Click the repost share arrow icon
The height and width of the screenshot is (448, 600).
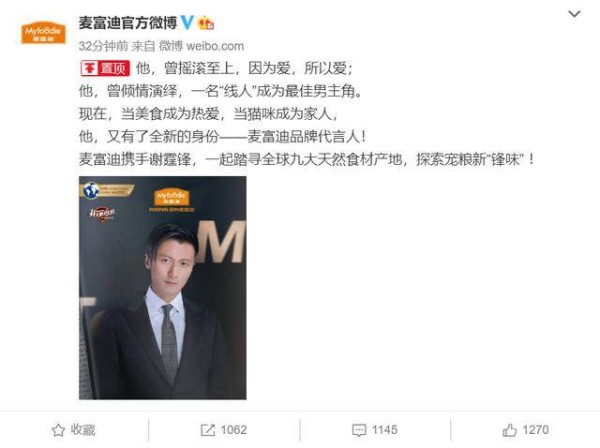click(208, 430)
